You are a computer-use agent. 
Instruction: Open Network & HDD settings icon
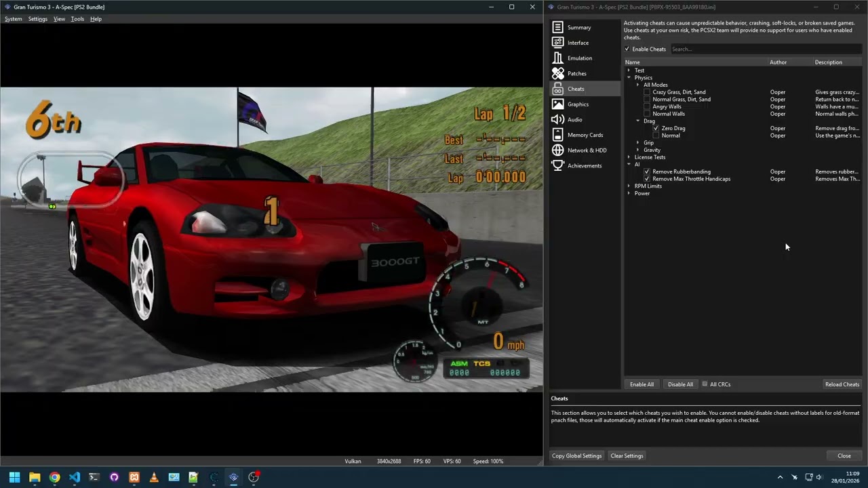(557, 150)
